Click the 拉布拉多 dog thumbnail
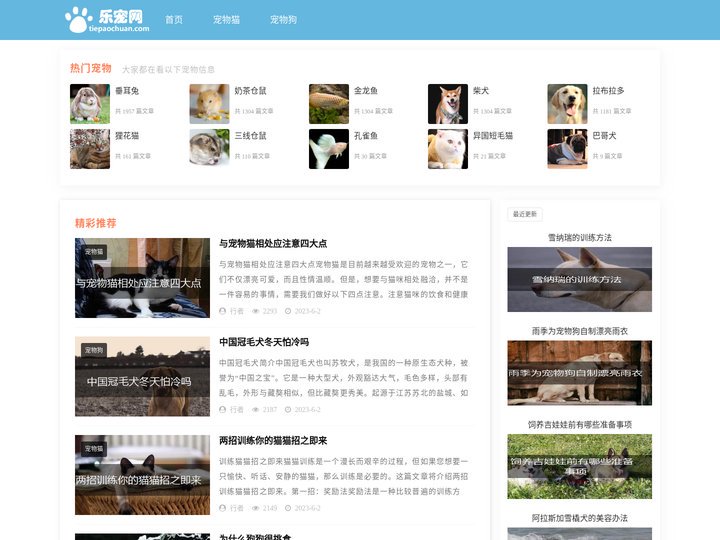 [x=568, y=104]
